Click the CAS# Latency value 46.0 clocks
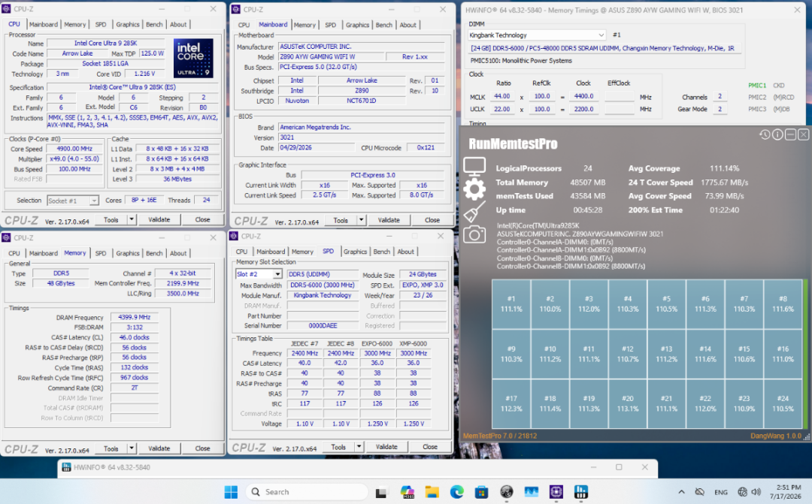 click(x=134, y=337)
